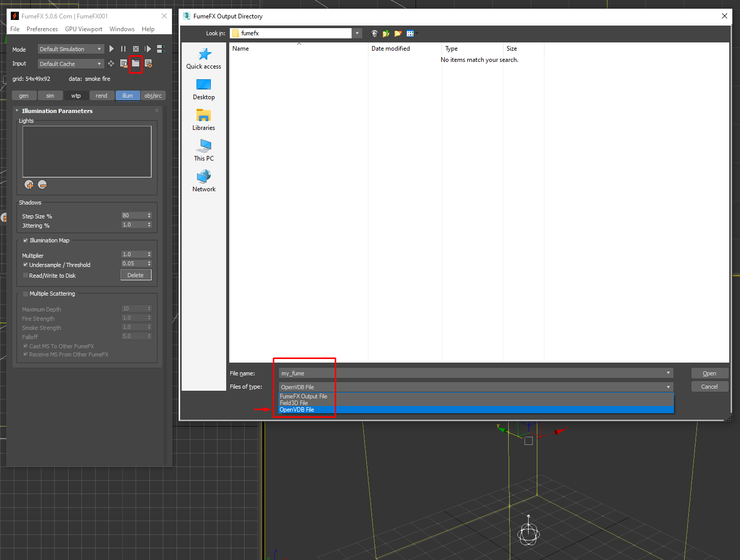Select FumeFX Output File from type list
Screen dimensions: 740x560
[303, 396]
